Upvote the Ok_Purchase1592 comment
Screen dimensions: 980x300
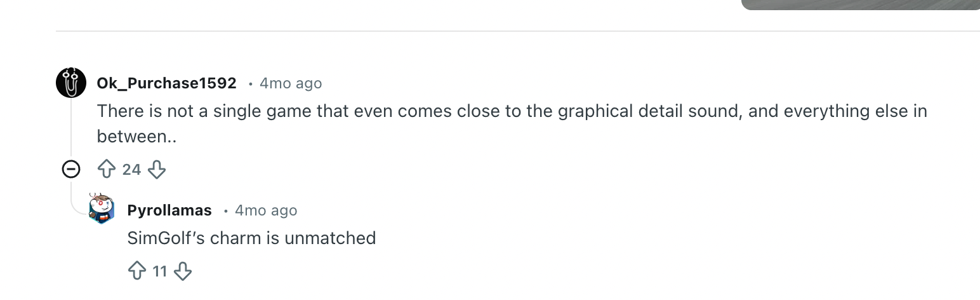coord(105,169)
